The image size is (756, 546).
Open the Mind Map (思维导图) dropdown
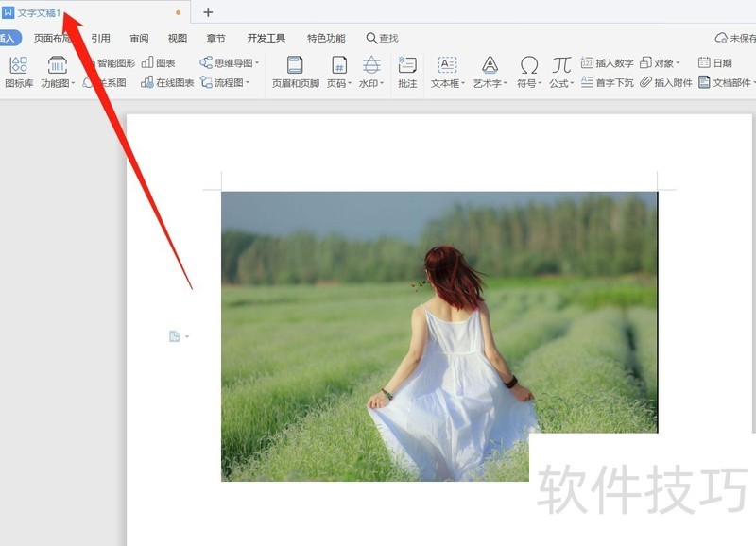click(x=230, y=63)
